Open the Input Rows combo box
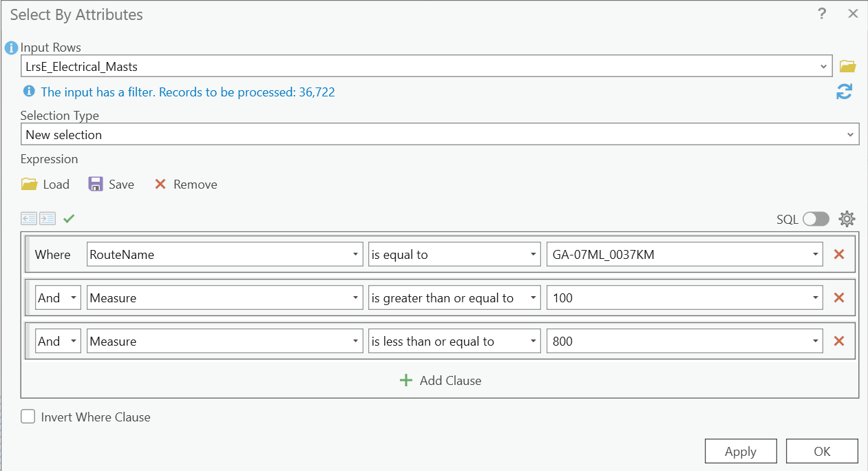The width and height of the screenshot is (868, 471). [824, 66]
